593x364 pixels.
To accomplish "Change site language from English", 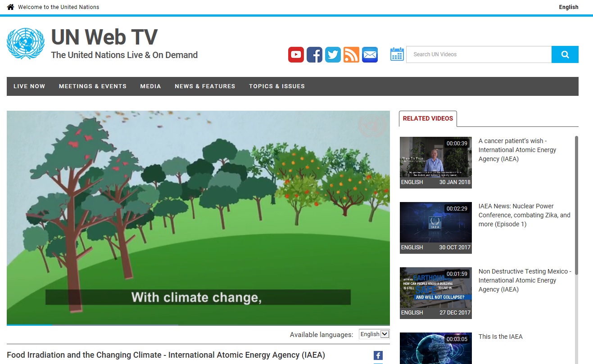I will [569, 7].
